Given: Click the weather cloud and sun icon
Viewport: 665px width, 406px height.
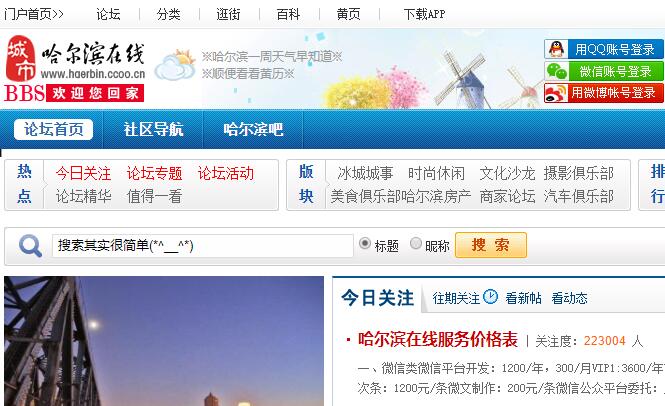Looking at the screenshot, I should pyautogui.click(x=175, y=65).
